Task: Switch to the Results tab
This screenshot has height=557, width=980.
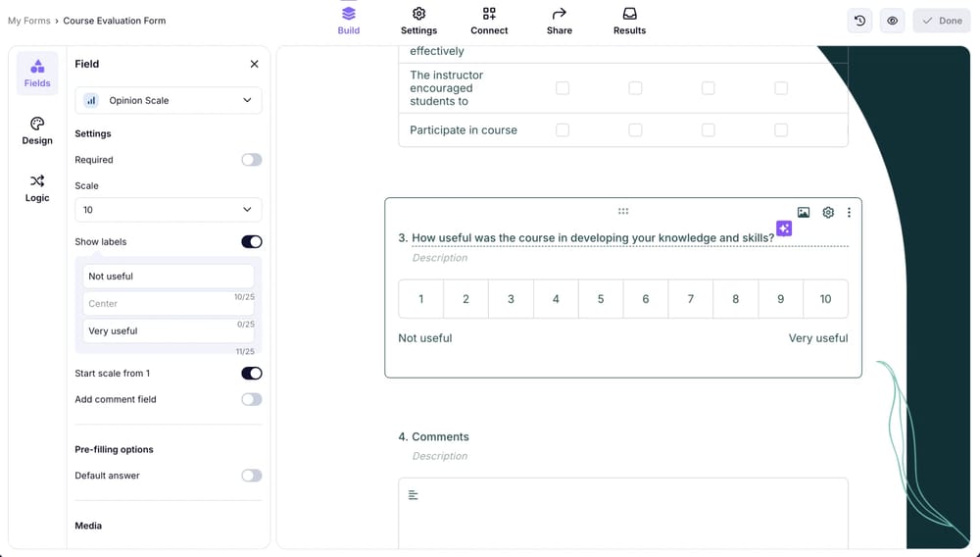Action: [x=629, y=21]
